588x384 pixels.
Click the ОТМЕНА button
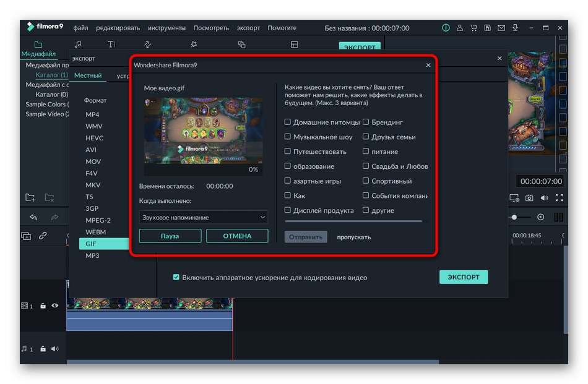coord(237,236)
